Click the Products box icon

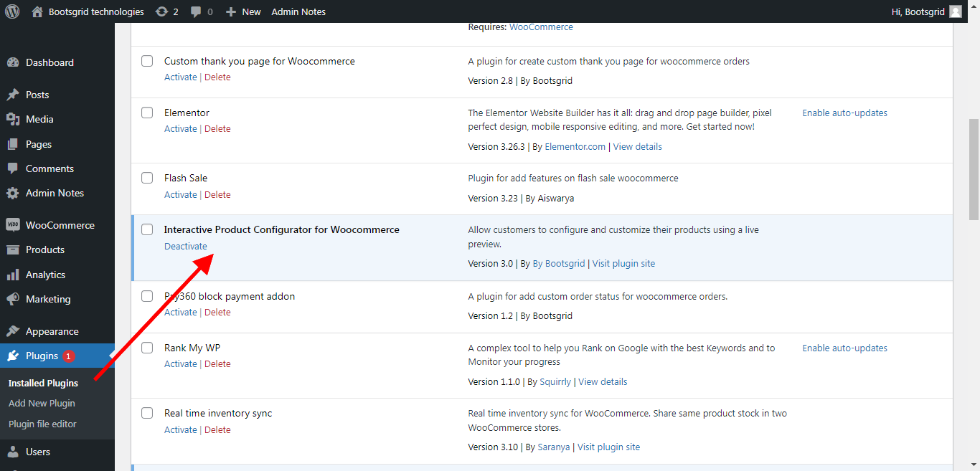tap(13, 249)
